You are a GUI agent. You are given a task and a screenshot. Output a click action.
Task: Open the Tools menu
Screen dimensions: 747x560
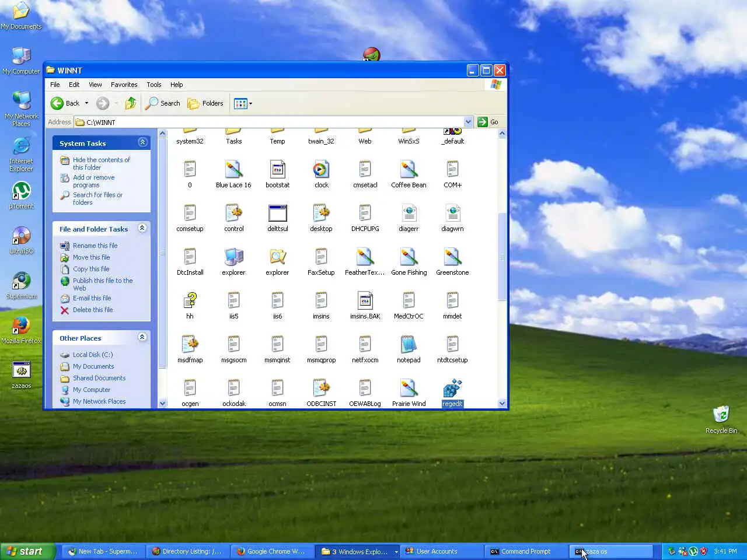[x=154, y=85]
